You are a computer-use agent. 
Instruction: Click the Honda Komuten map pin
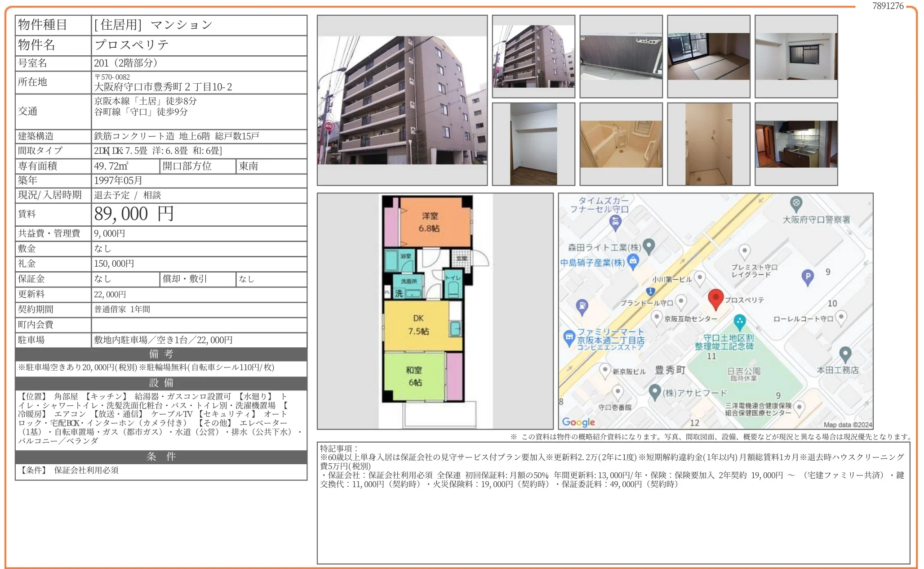click(x=845, y=354)
